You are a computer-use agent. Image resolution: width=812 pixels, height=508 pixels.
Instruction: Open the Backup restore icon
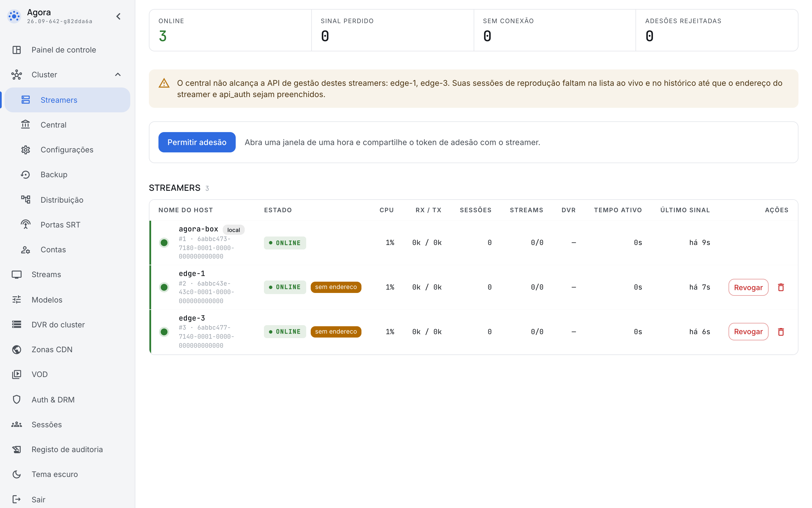(x=25, y=174)
